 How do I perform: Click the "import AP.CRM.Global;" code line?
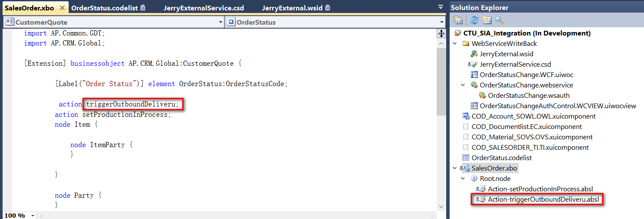click(x=65, y=43)
